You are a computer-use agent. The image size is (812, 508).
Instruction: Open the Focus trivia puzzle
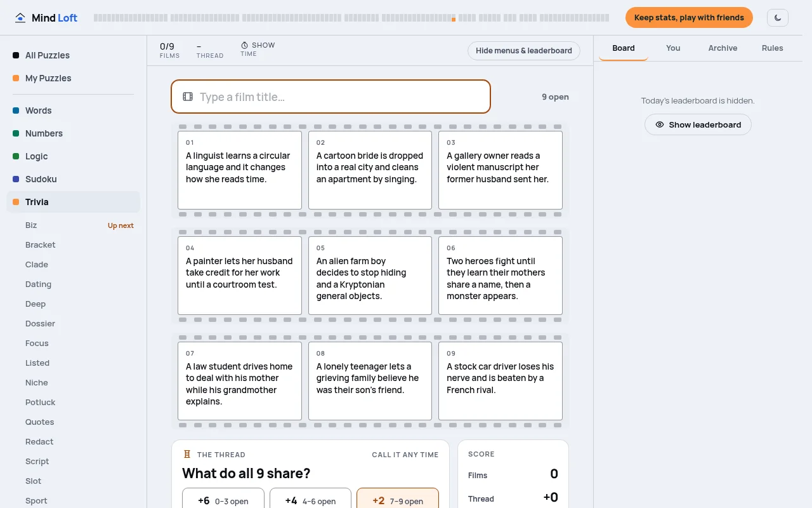(x=79, y=344)
